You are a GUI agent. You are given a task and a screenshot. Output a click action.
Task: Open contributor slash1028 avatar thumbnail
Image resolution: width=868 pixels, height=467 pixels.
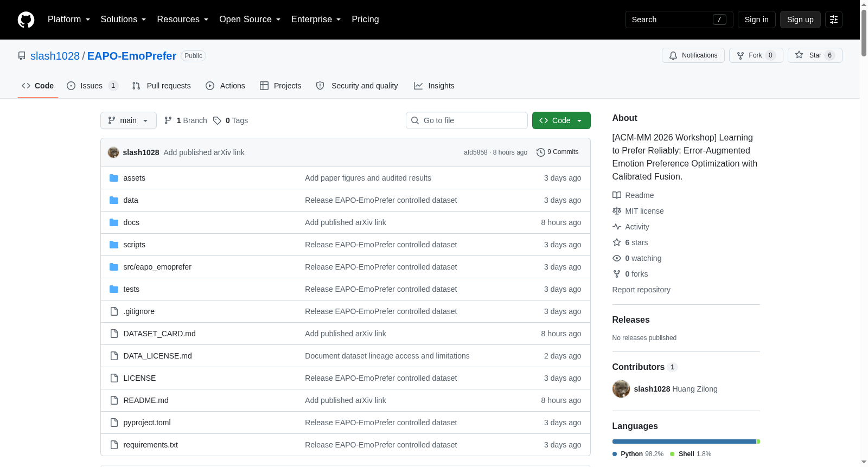(621, 389)
